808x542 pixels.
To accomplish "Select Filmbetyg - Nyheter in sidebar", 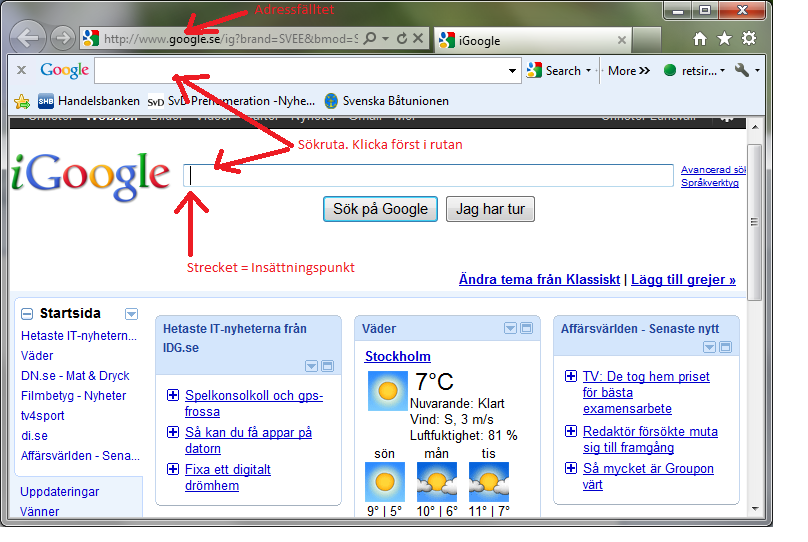I will tap(73, 396).
